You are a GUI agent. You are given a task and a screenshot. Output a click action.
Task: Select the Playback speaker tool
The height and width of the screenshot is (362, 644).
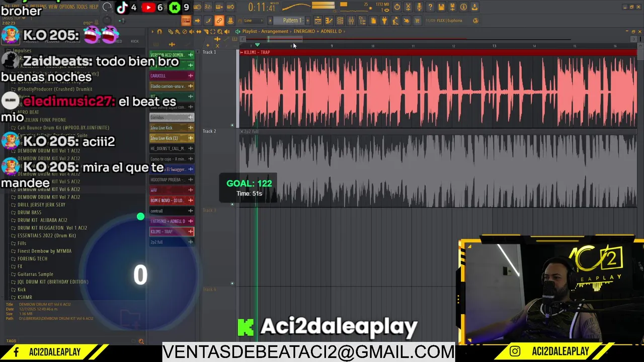click(227, 31)
